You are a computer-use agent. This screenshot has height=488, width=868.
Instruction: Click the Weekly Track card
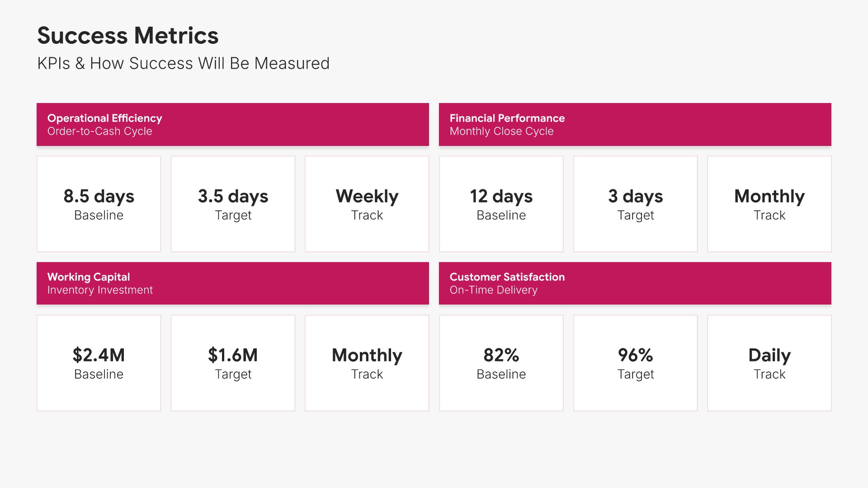point(367,204)
